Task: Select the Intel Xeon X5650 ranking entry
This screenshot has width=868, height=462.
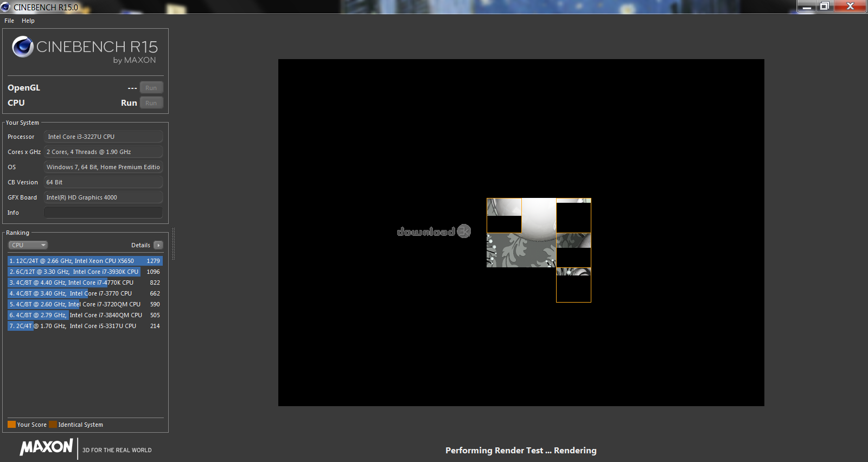Action: (85, 261)
